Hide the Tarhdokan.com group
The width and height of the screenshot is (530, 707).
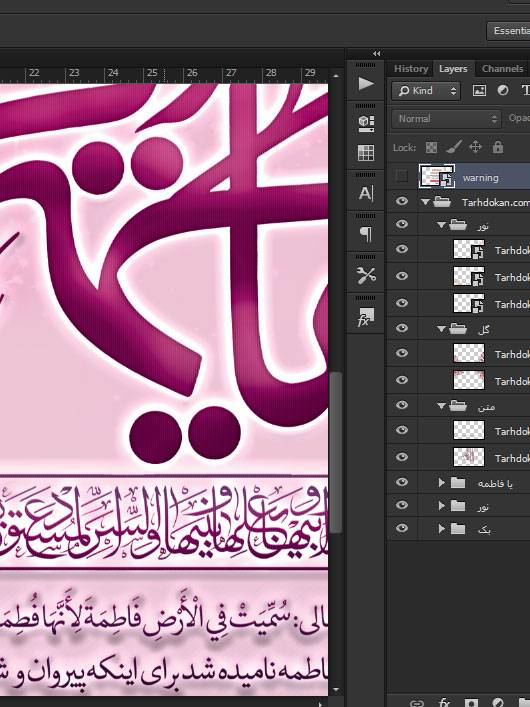[x=402, y=201]
